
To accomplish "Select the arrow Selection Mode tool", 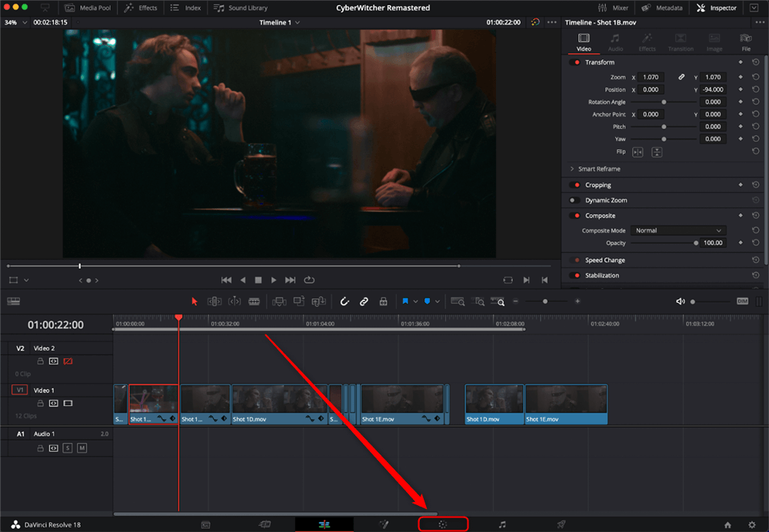I will pos(195,301).
